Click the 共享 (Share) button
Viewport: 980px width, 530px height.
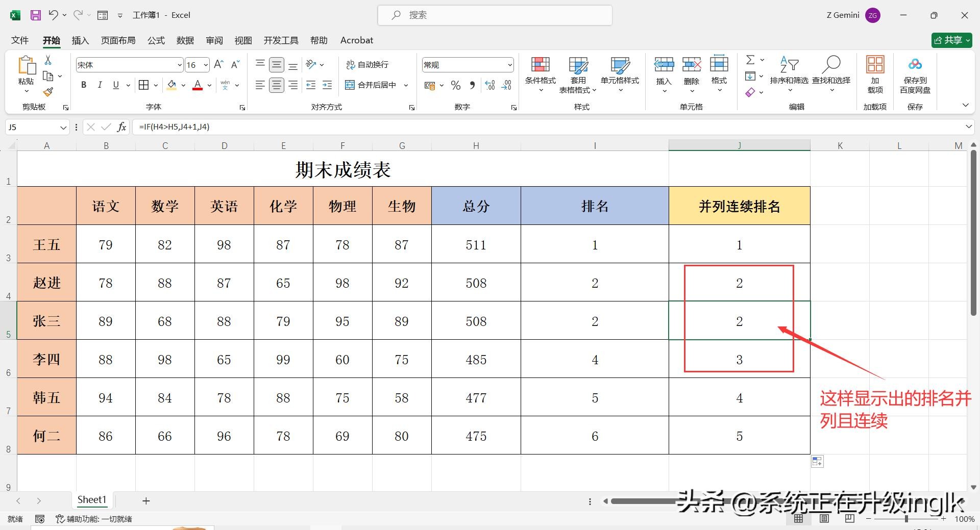pos(951,40)
